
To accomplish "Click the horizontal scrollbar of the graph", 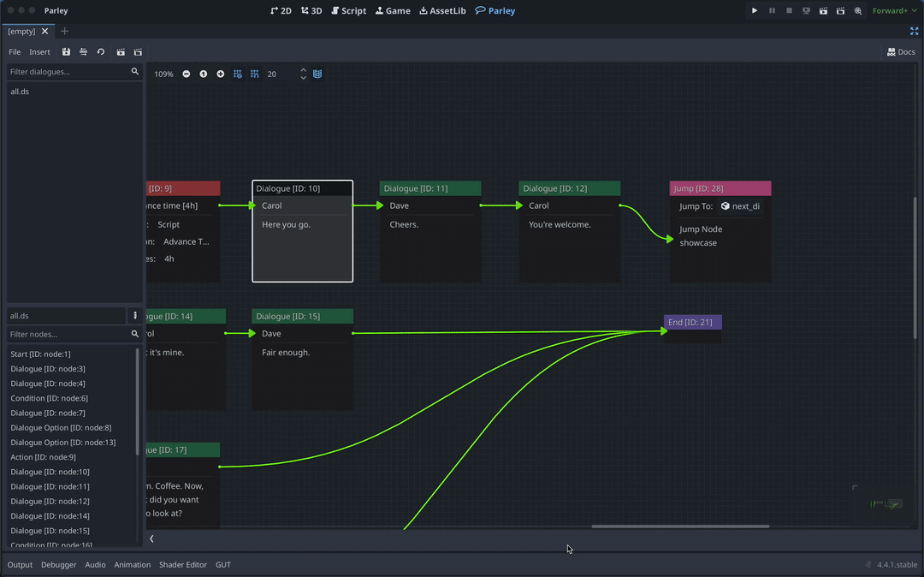I will tap(680, 526).
